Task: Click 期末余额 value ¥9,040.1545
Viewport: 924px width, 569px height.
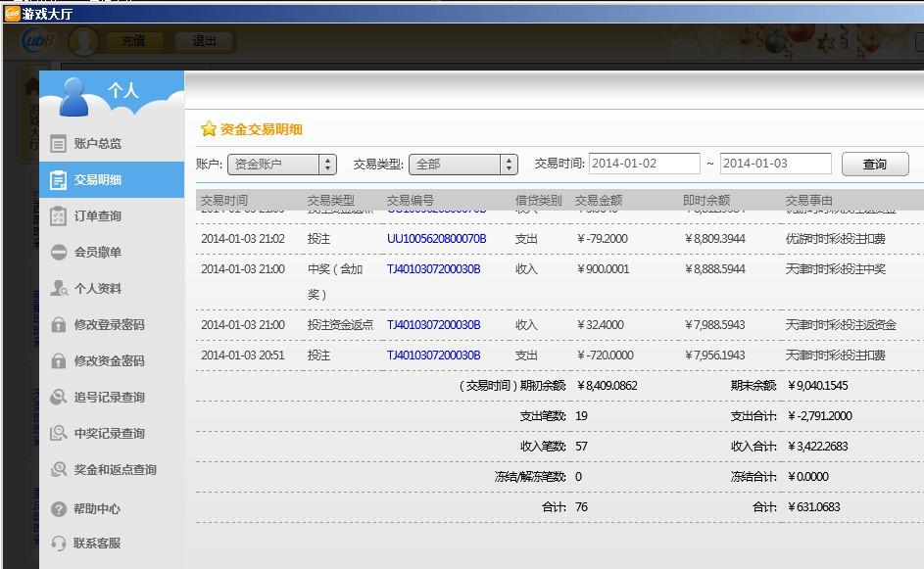Action: [x=818, y=385]
